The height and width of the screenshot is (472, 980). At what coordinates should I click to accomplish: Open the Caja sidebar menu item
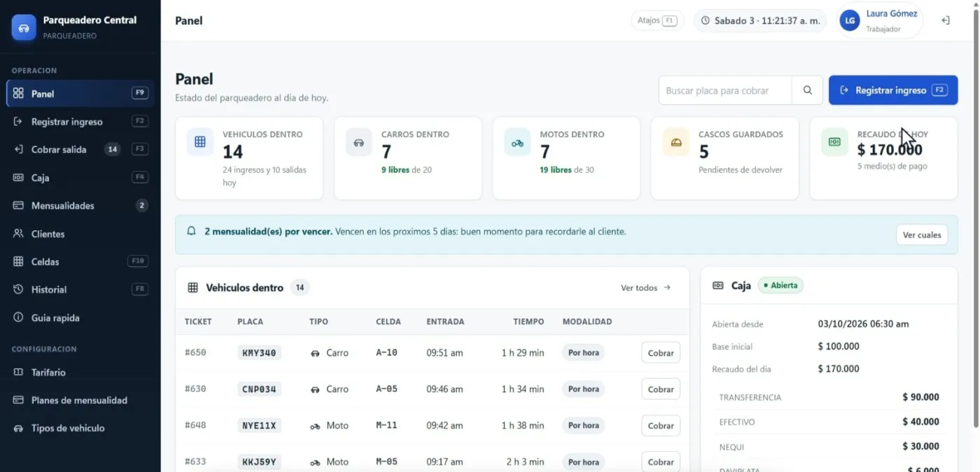80,177
